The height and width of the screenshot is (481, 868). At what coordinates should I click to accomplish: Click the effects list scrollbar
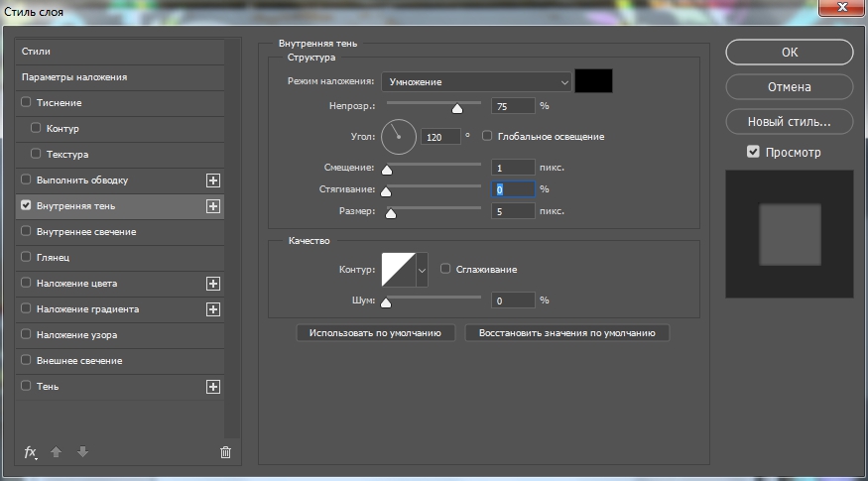[x=232, y=238]
